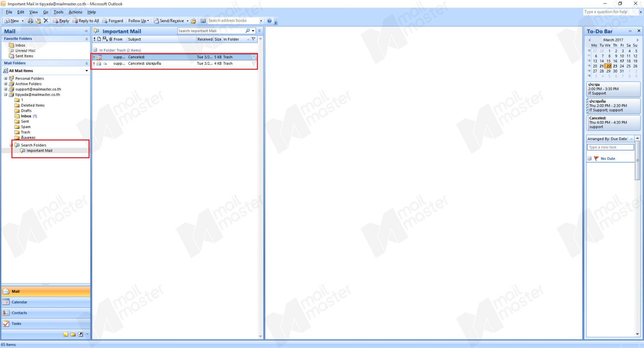Screen dimensions: 644x348
Task: Open the Edit menu
Action: [x=21, y=12]
